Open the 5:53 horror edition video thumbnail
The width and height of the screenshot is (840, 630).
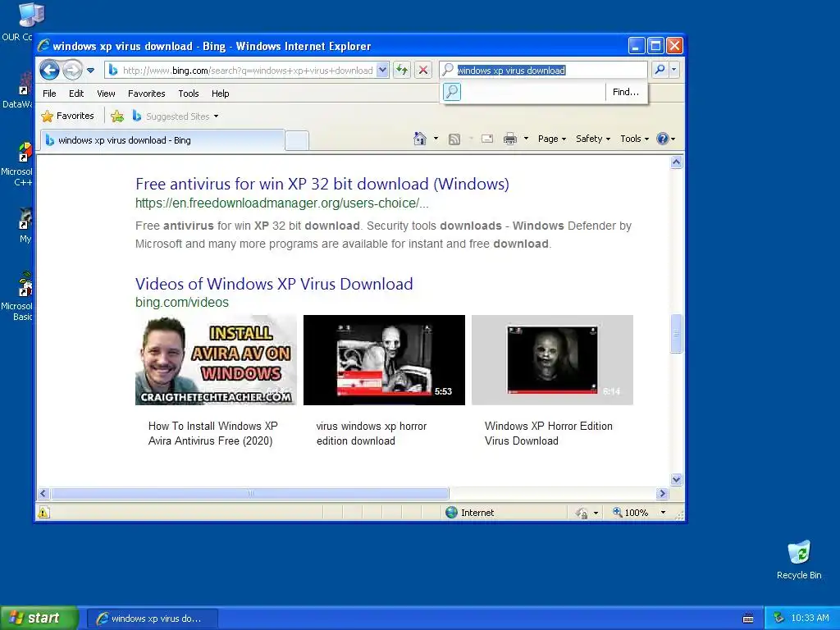(x=384, y=360)
